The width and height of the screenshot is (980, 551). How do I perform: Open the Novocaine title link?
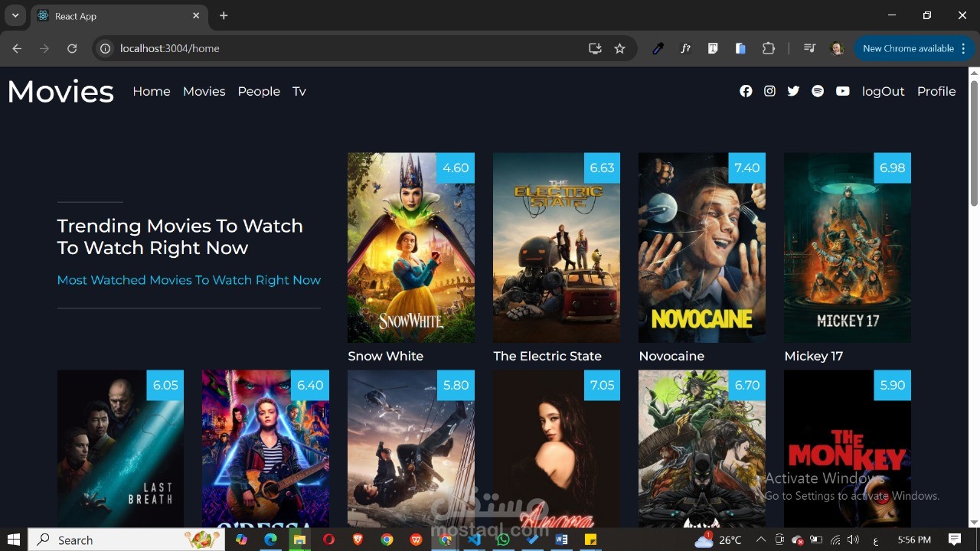671,356
